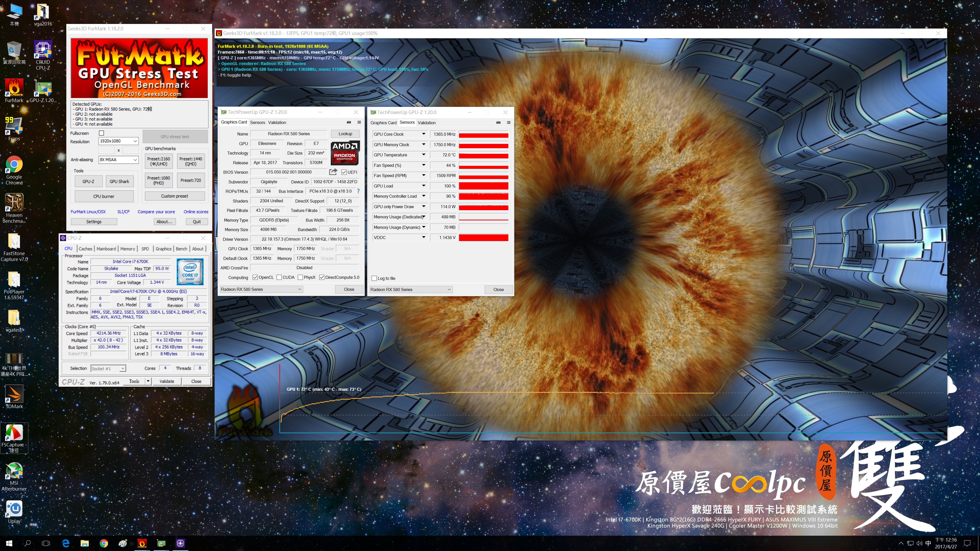Open the hamburger menu in GPU-Z Graphics Card window
The image size is (980, 551).
point(359,122)
